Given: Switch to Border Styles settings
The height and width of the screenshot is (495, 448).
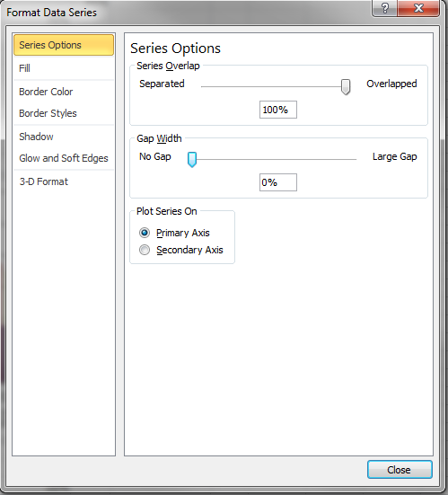Looking at the screenshot, I should pos(64,113).
